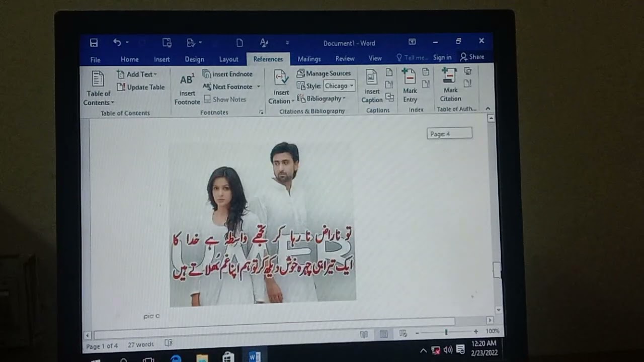Click the zoom slider handle

[x=446, y=332]
